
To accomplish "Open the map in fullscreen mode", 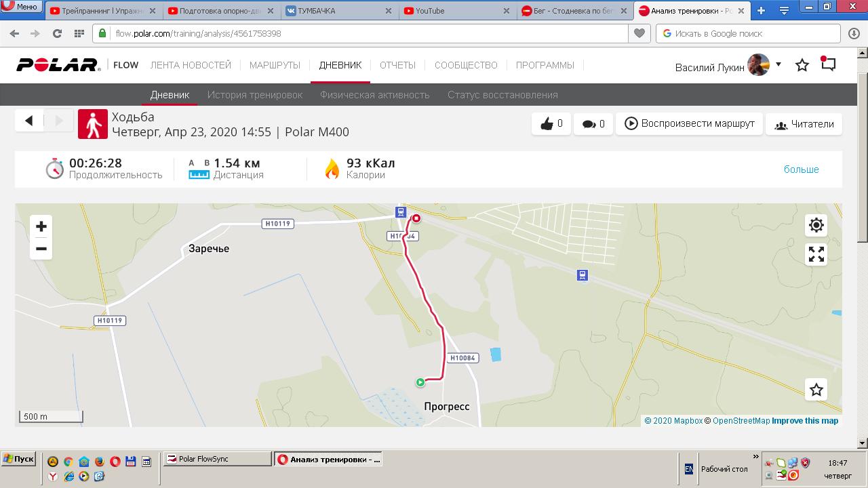I will tap(816, 254).
